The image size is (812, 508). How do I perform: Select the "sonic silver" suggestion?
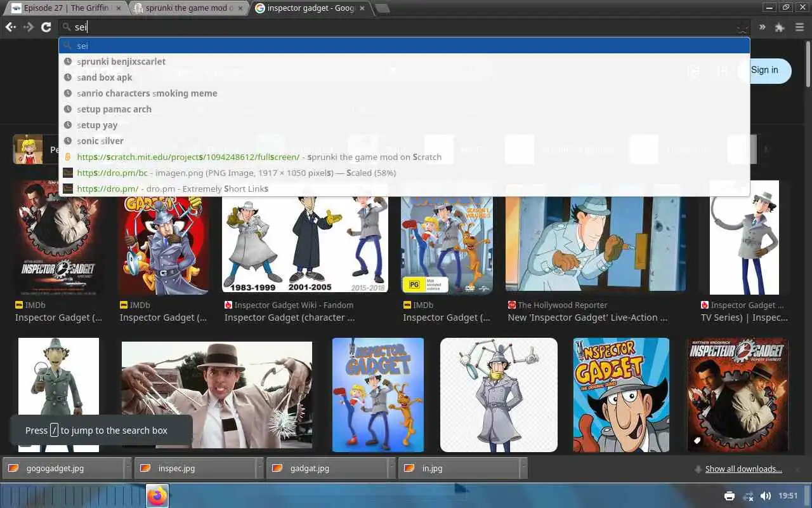(x=404, y=141)
